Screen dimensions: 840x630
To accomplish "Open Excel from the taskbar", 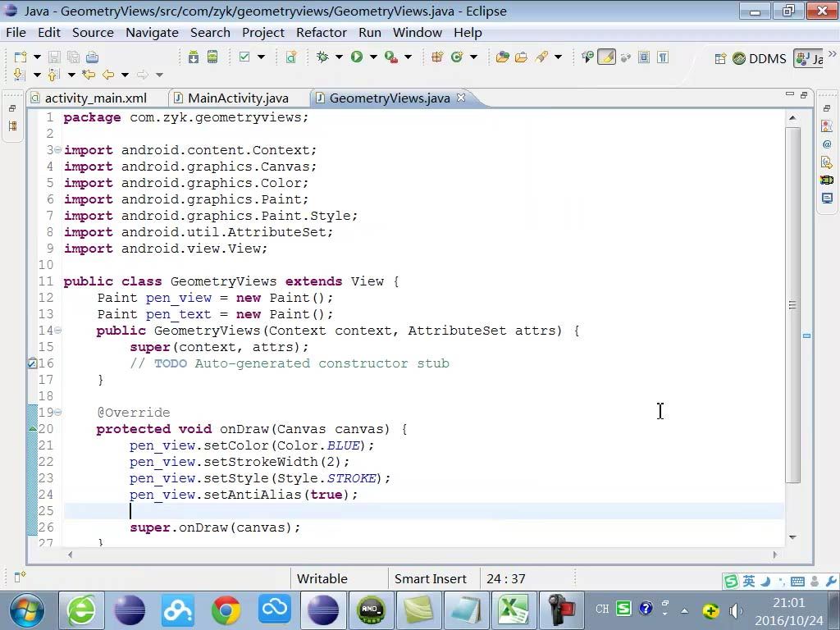I will (514, 610).
